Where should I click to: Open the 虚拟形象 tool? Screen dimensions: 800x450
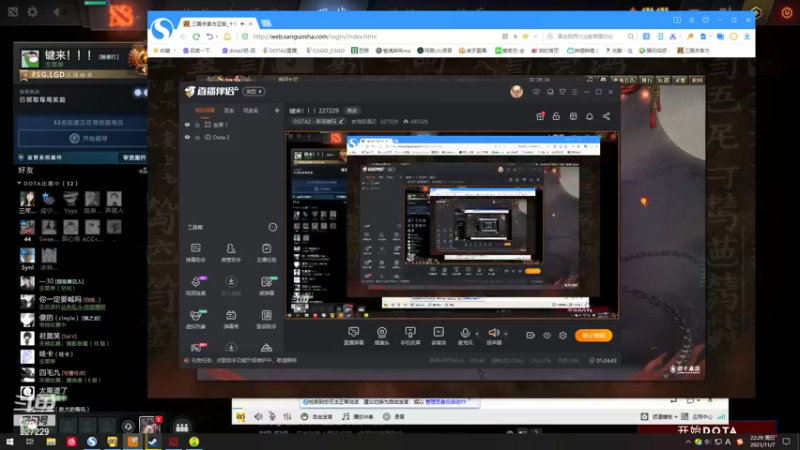[195, 319]
